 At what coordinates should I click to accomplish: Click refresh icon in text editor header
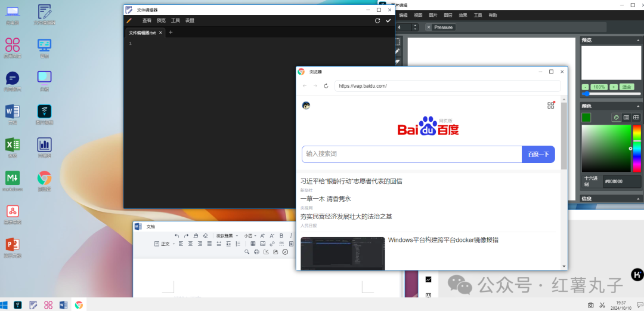(x=377, y=20)
